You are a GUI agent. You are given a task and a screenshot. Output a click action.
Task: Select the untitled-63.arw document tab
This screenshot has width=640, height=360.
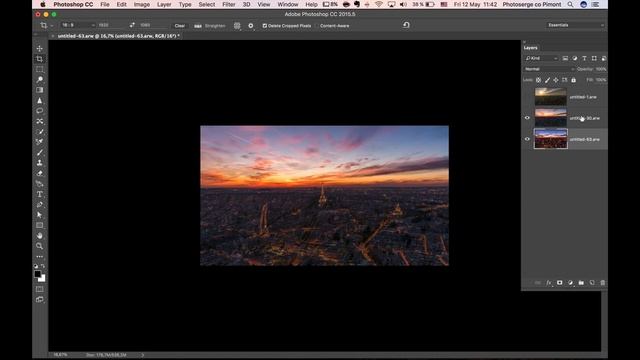pos(118,36)
